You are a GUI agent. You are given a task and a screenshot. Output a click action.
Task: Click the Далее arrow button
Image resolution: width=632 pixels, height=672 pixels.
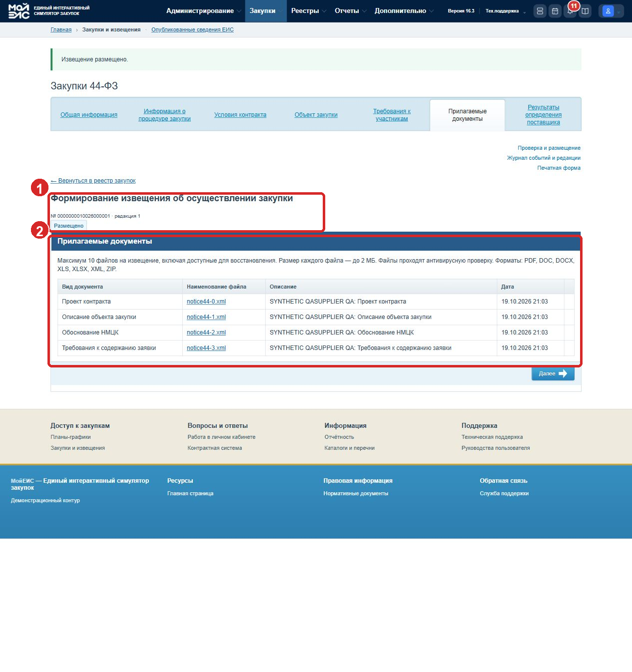coord(553,373)
